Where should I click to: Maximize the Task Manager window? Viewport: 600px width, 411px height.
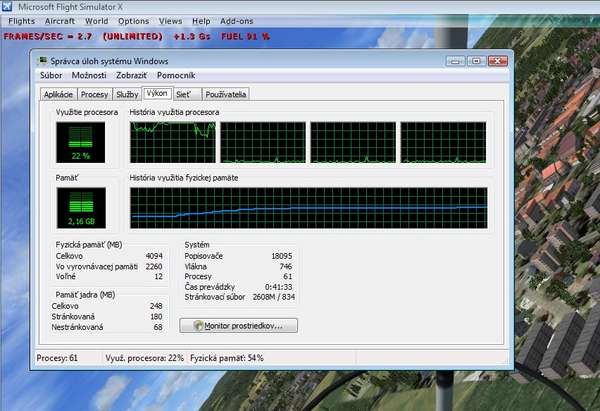pyautogui.click(x=476, y=61)
